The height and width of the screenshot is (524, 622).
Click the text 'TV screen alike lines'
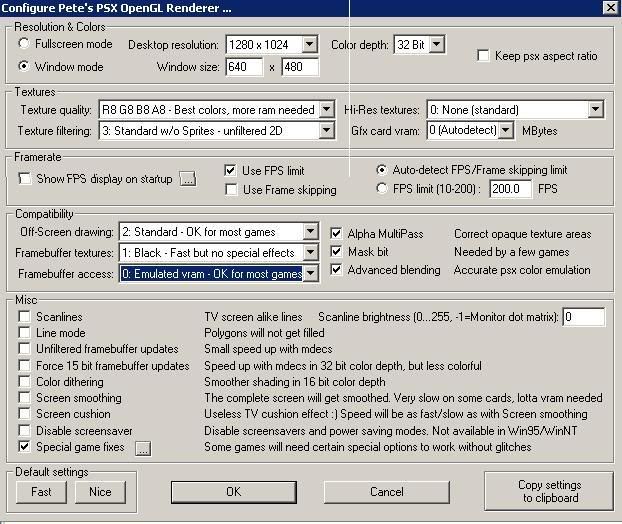click(x=253, y=317)
